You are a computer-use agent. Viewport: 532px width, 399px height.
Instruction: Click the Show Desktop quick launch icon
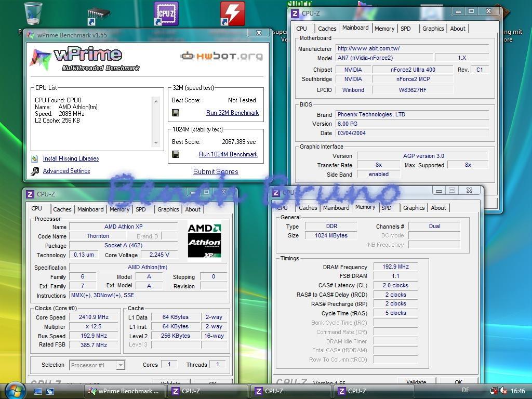[x=37, y=392]
